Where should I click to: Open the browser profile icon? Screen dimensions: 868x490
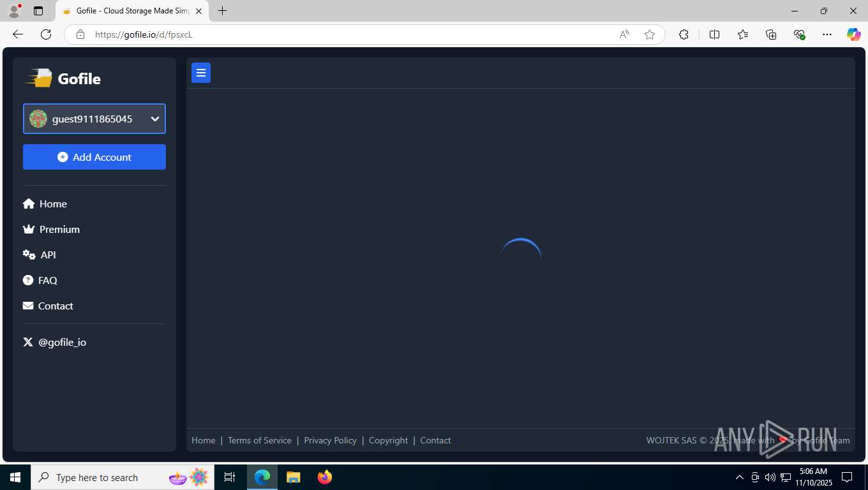14,11
